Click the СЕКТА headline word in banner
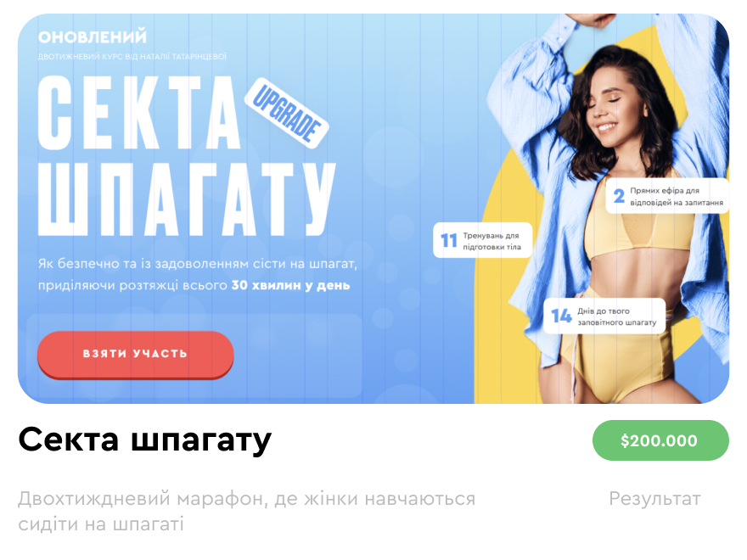 pos(139,112)
